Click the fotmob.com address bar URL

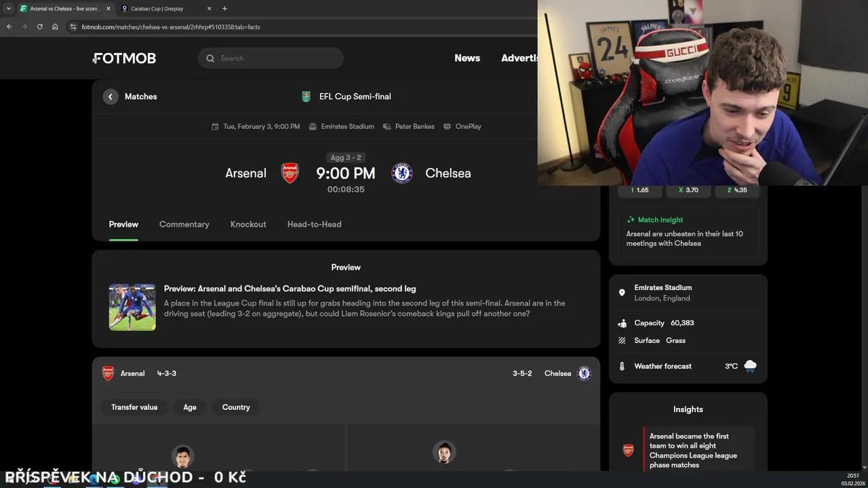[171, 27]
